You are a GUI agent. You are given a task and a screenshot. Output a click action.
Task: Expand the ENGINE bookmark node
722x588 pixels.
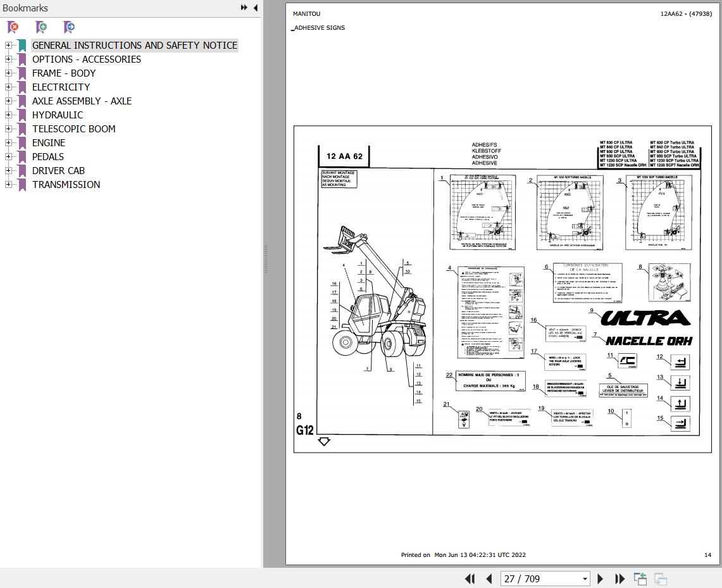pyautogui.click(x=8, y=143)
